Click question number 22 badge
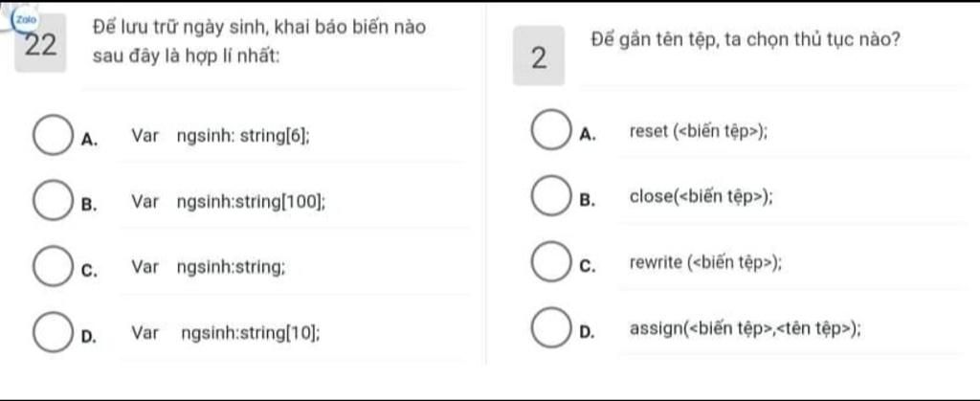This screenshot has height=401, width=980. click(40, 46)
